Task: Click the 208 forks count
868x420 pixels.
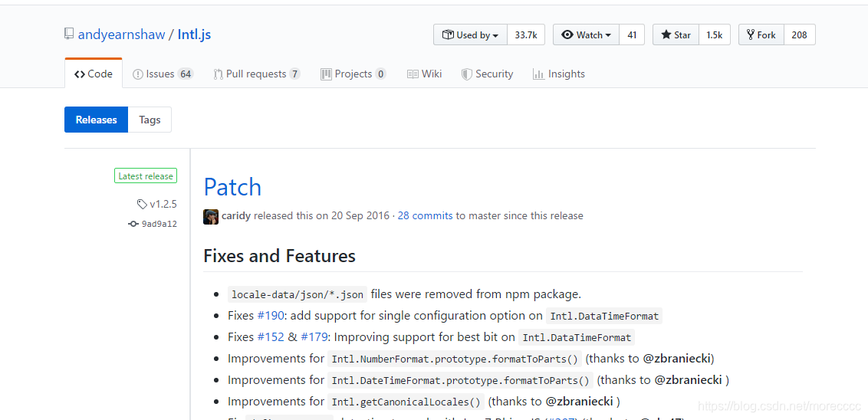Action: (799, 34)
